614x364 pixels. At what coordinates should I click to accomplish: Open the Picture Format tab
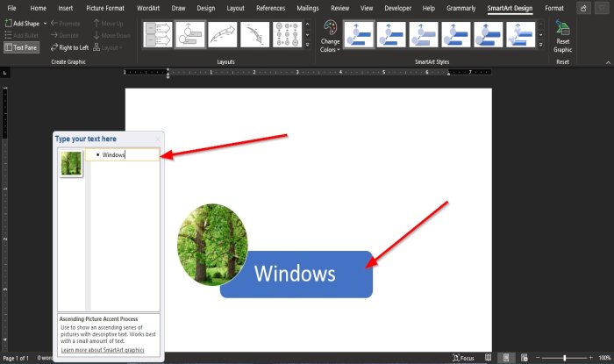[105, 8]
